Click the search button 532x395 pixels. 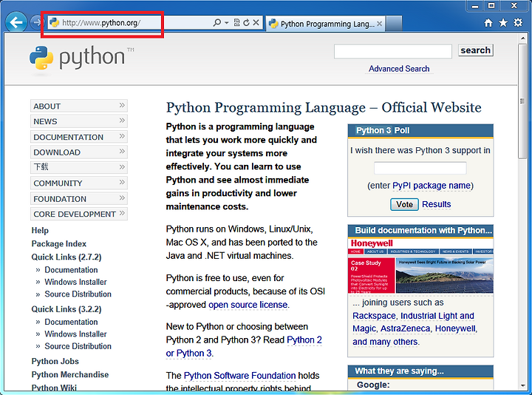pyautogui.click(x=476, y=50)
